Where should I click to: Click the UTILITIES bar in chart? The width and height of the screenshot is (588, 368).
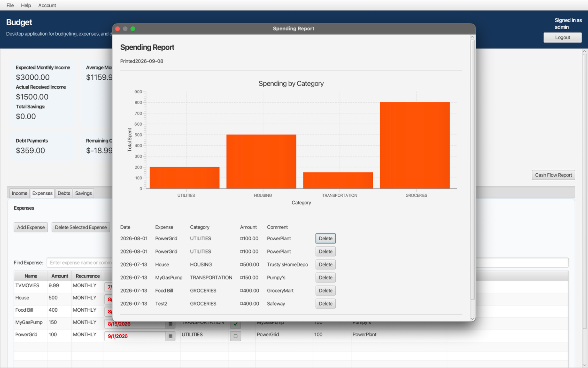(x=184, y=178)
